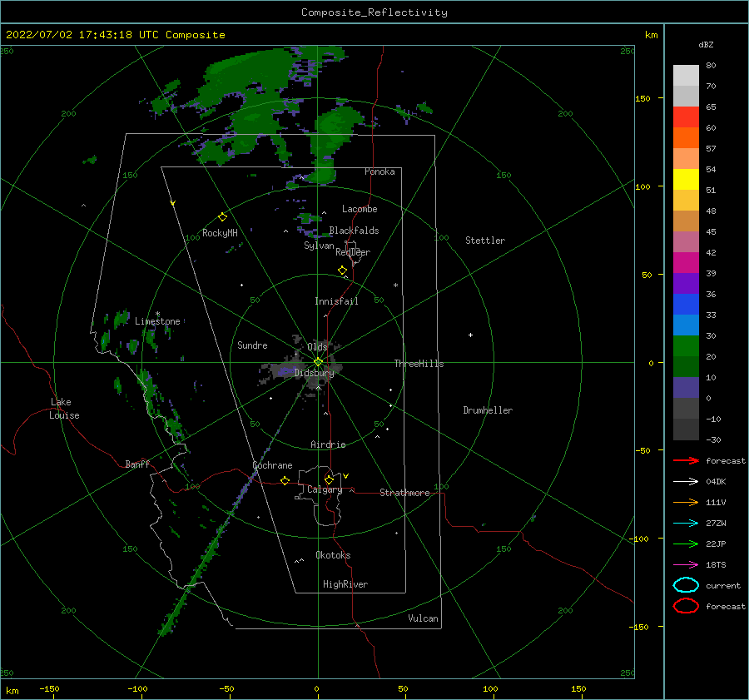Click the Okotoks town label
The image size is (749, 700).
[x=333, y=555]
